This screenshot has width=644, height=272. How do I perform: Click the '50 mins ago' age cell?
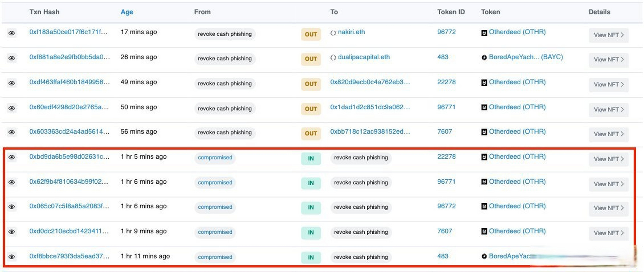pyautogui.click(x=139, y=107)
